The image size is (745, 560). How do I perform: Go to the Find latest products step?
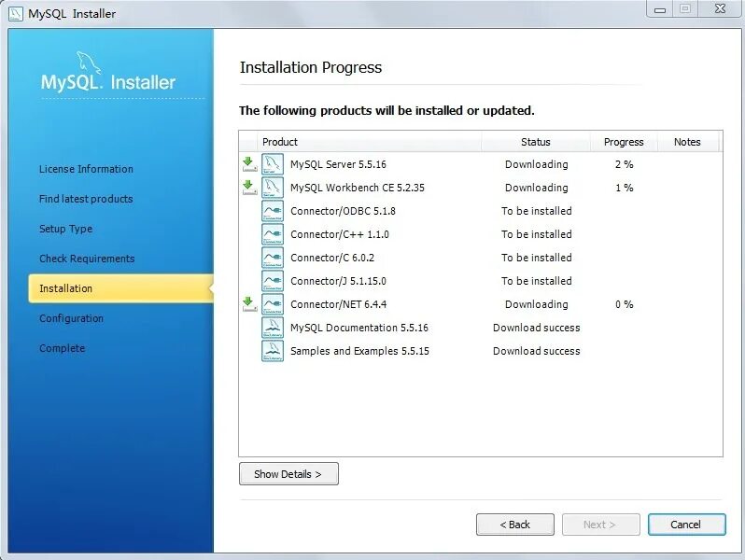[x=86, y=199]
